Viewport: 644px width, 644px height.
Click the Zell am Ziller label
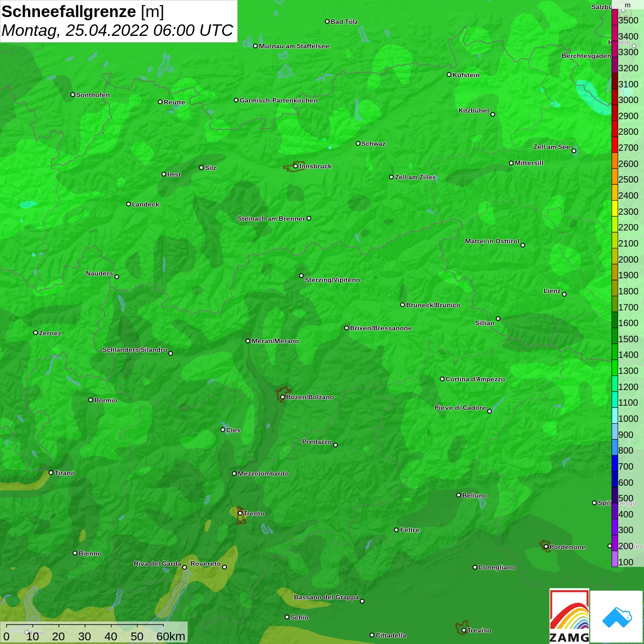pyautogui.click(x=415, y=177)
